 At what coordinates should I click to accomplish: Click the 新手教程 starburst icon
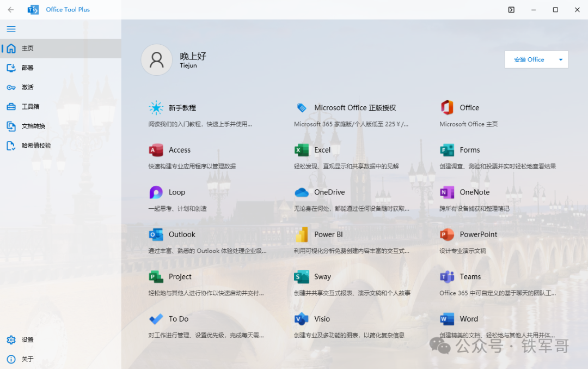tap(156, 107)
